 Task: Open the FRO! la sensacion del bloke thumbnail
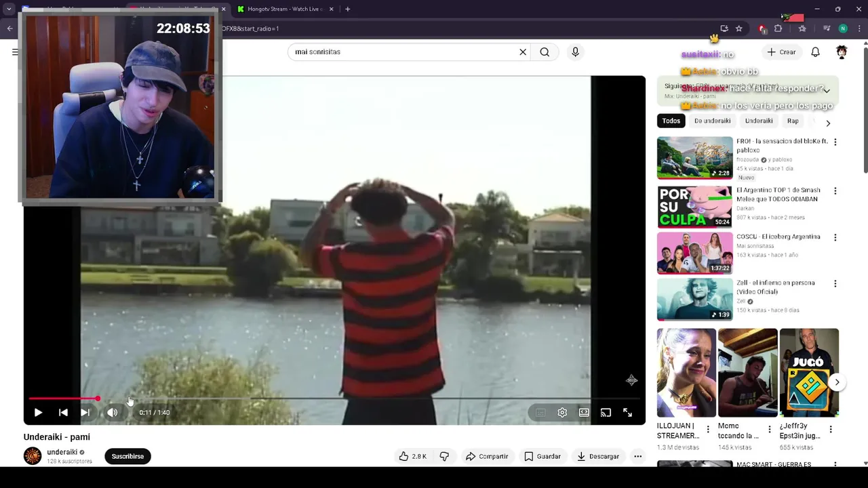pyautogui.click(x=695, y=158)
